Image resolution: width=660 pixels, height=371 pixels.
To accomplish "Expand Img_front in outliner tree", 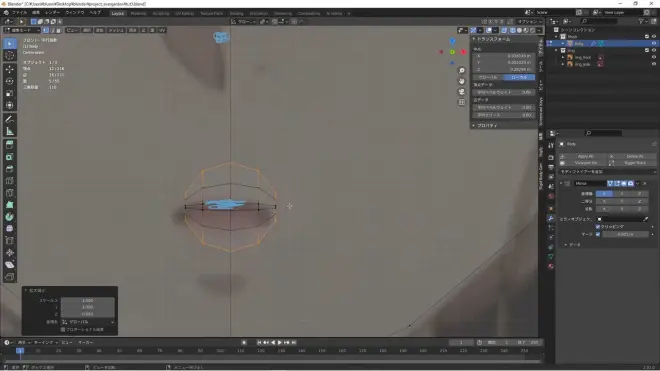I will click(563, 57).
